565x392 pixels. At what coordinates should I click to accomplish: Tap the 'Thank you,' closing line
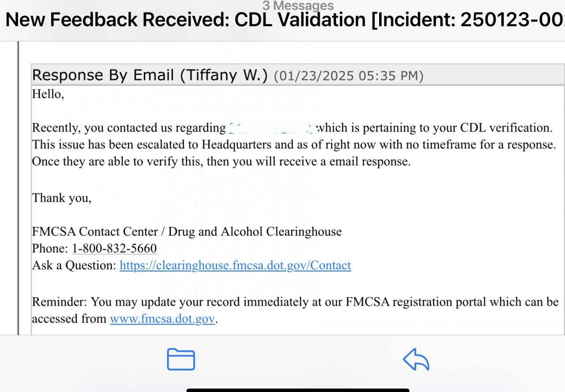click(x=62, y=197)
